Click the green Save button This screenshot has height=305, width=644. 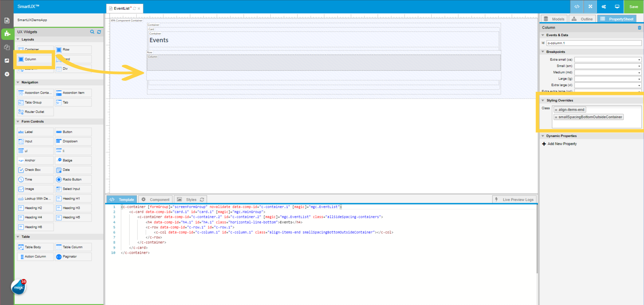tap(633, 7)
